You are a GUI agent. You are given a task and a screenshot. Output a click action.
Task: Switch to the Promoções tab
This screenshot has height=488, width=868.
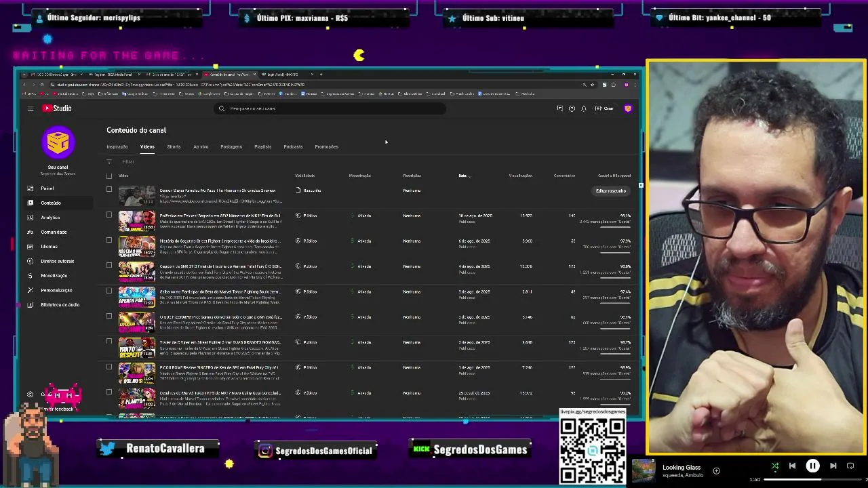coord(326,146)
